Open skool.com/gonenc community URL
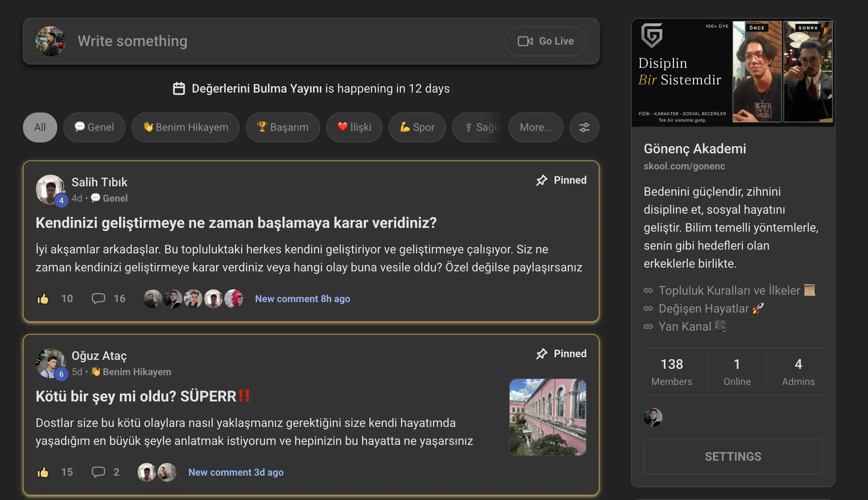The height and width of the screenshot is (500, 868). tap(684, 166)
